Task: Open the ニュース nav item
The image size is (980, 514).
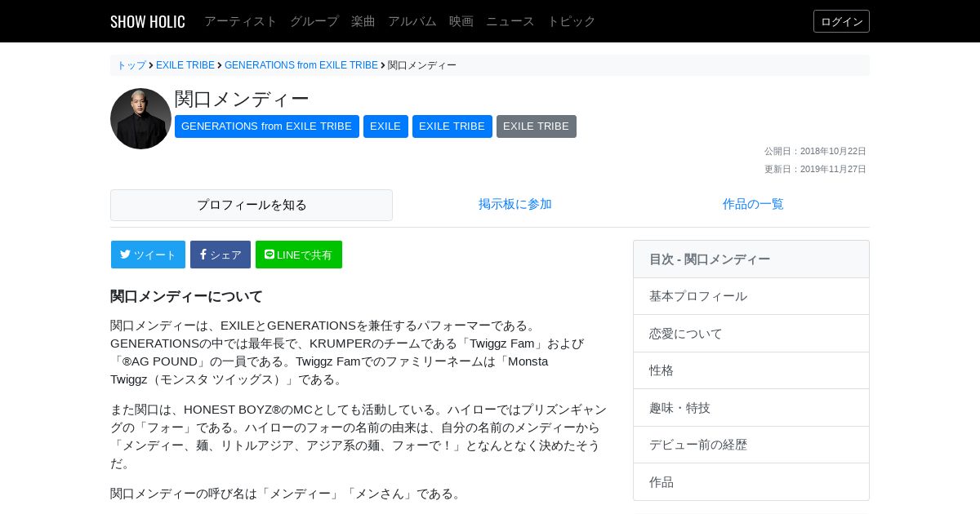Action: 510,21
